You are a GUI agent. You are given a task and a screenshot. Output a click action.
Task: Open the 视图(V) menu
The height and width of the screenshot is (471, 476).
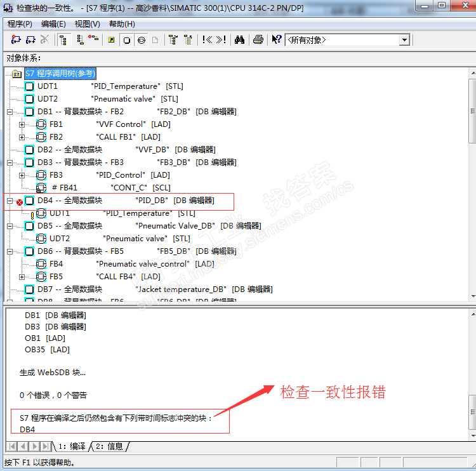point(87,24)
